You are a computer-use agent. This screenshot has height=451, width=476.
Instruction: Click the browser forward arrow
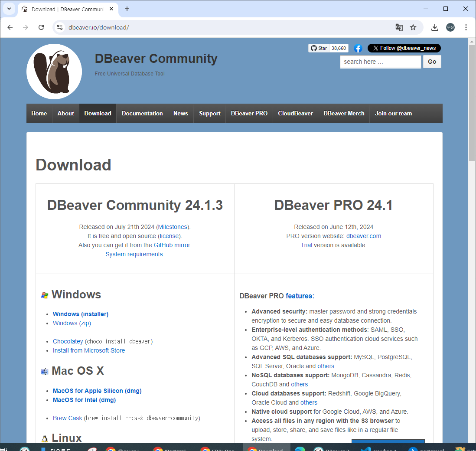click(26, 27)
